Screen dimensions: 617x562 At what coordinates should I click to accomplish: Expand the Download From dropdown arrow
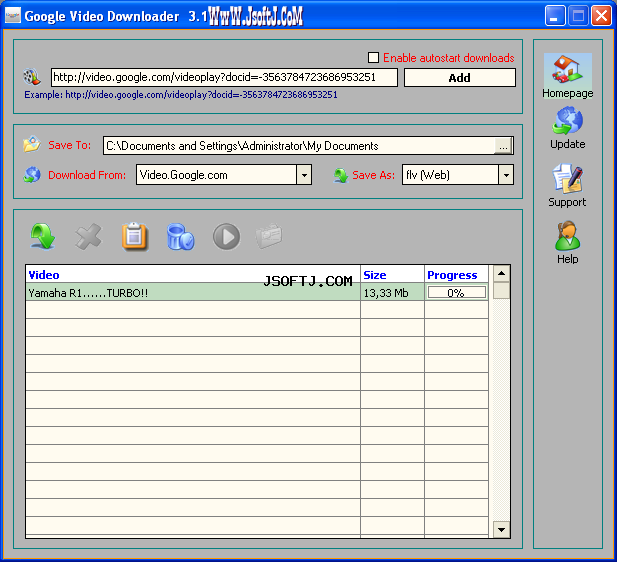pos(304,175)
